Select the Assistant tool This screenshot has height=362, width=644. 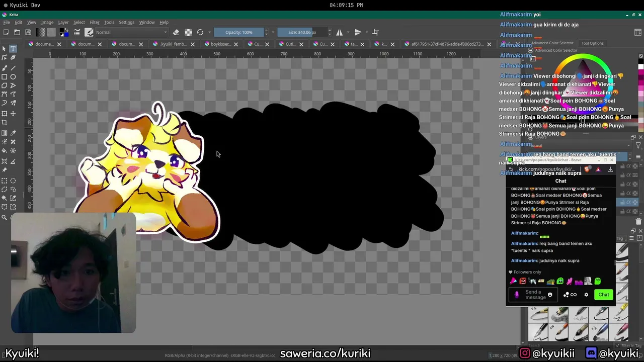click(5, 161)
